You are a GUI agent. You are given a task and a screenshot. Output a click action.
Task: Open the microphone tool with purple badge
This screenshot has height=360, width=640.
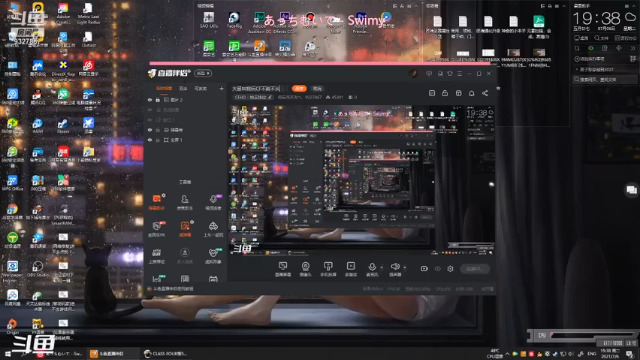pos(213,202)
